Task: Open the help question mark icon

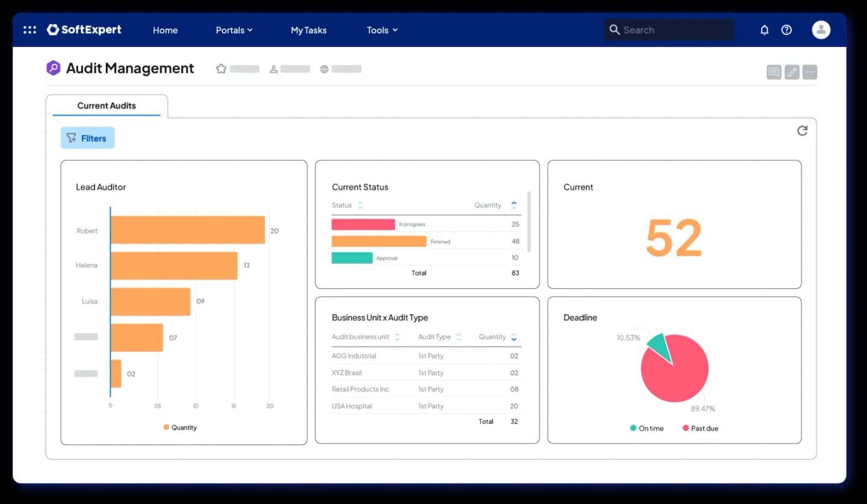Action: (x=786, y=30)
